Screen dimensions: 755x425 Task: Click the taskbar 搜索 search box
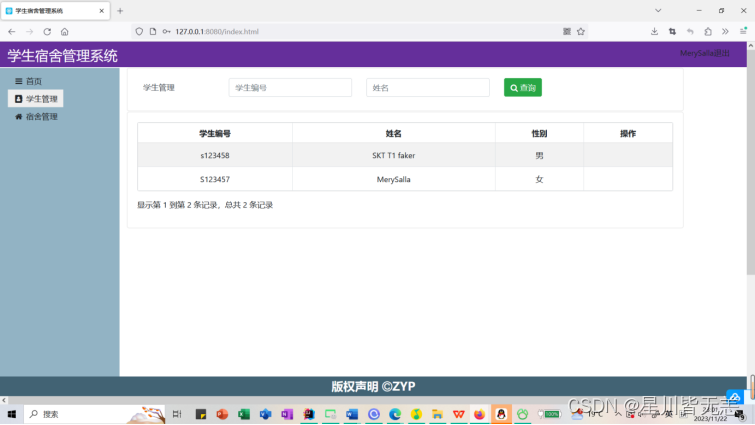[95, 414]
